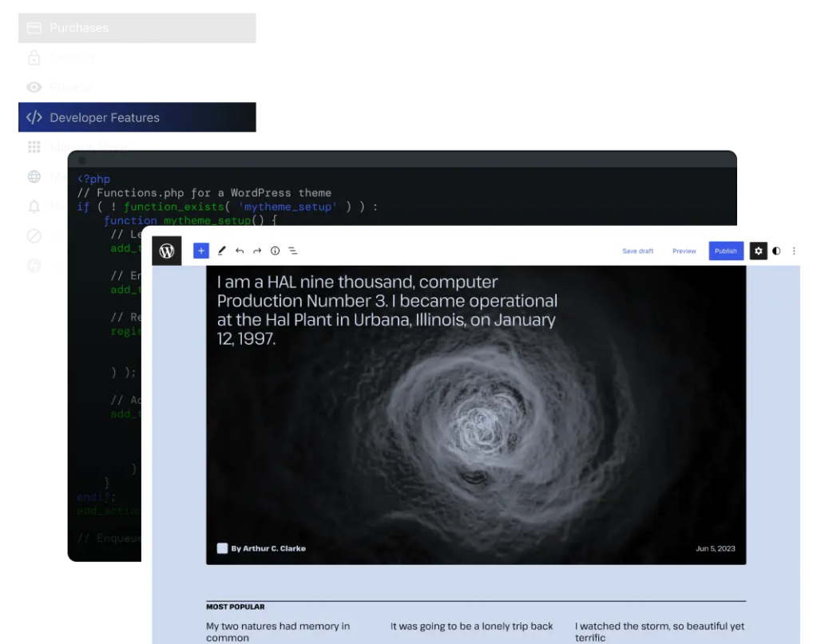Screen dimensions: 817x644
Task: Click the Jun 5, 2023 date
Action: 716,548
